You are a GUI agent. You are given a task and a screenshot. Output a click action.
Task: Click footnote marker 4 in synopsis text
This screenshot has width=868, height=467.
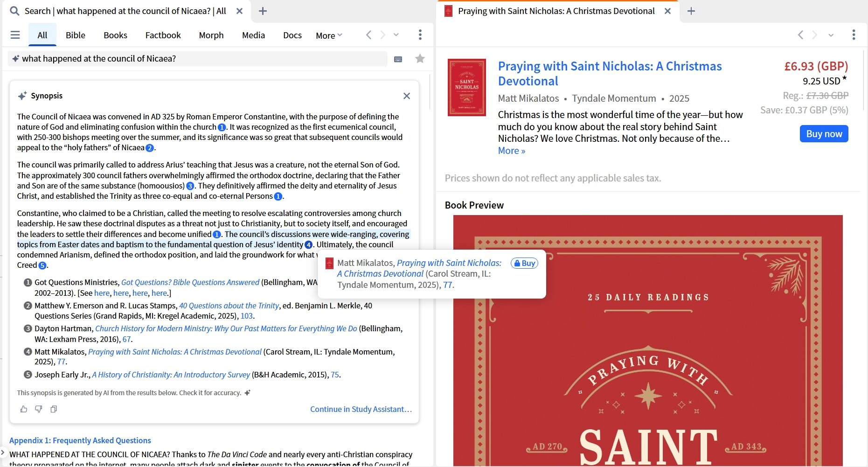pyautogui.click(x=308, y=245)
